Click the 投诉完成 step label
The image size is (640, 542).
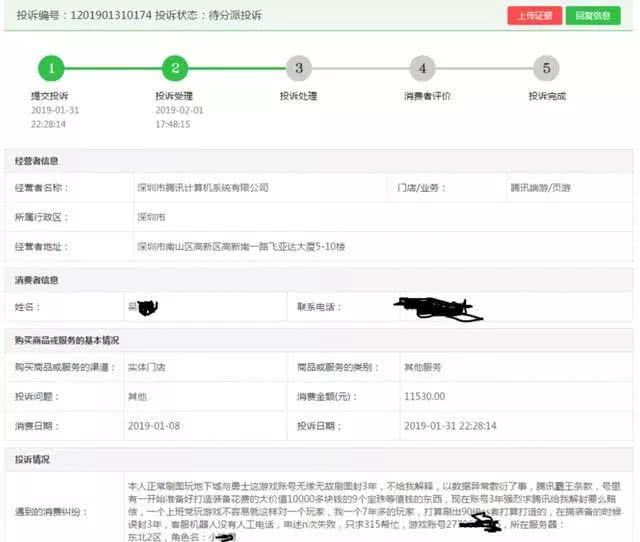(x=547, y=96)
